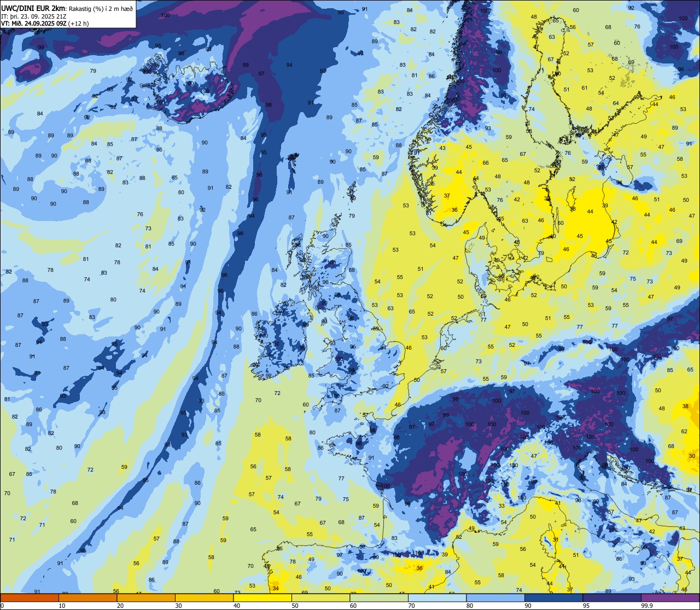Click the '70' legend tick label
700x610 pixels.
coord(411,606)
